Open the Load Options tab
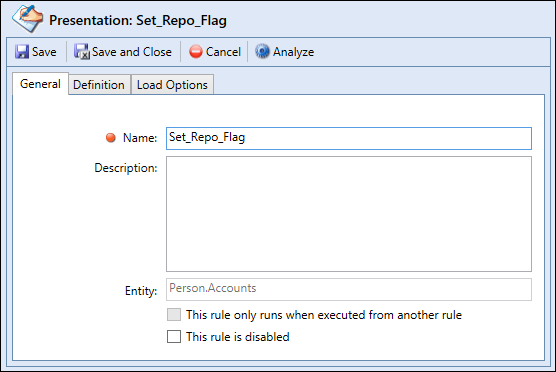Screen dimensions: 556x372 172,85
